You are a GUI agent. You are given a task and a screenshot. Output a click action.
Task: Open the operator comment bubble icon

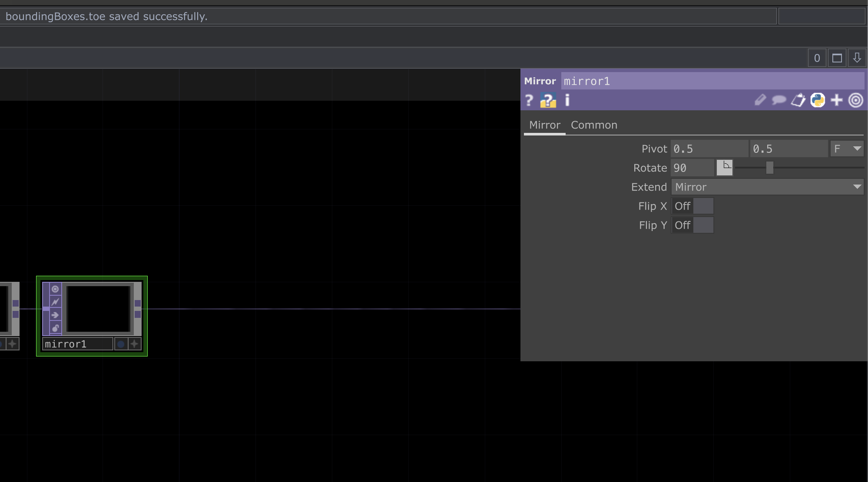779,100
